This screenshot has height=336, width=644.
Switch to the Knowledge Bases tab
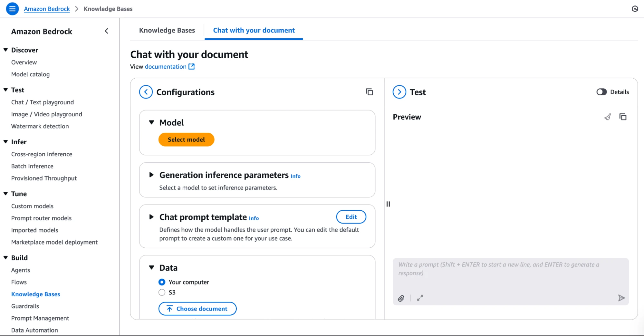click(x=167, y=30)
